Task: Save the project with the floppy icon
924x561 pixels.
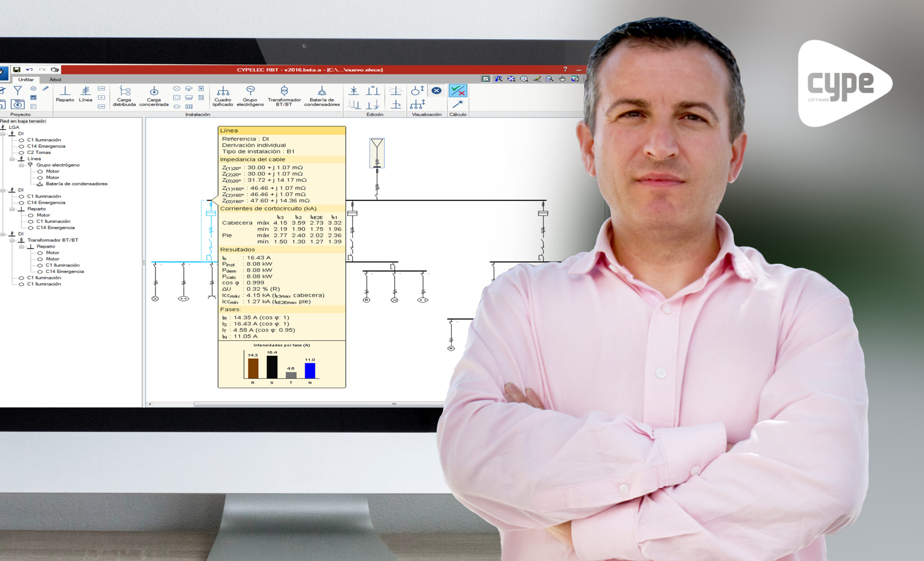Action: click(x=17, y=70)
